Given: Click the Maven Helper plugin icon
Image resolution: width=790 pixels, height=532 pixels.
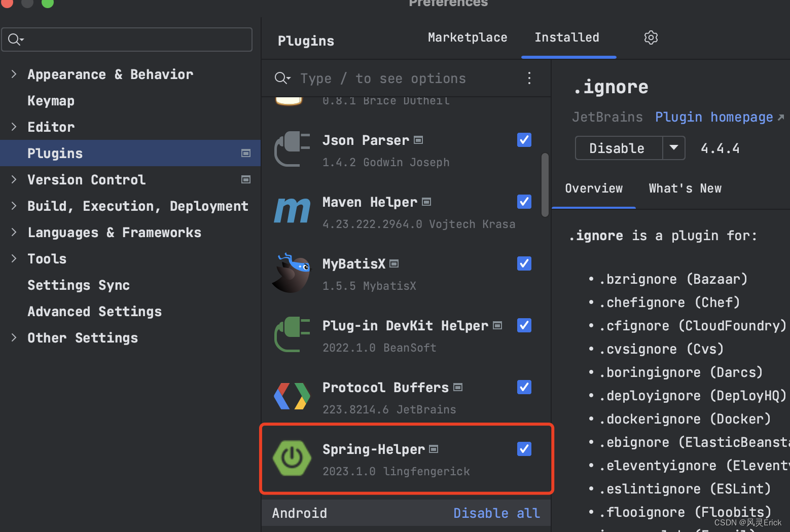Looking at the screenshot, I should tap(292, 211).
